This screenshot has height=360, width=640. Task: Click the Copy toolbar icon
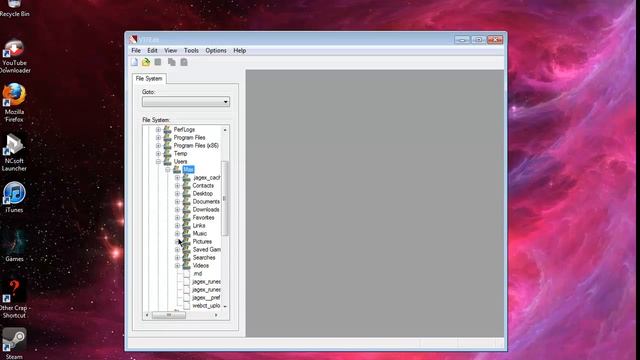172,62
